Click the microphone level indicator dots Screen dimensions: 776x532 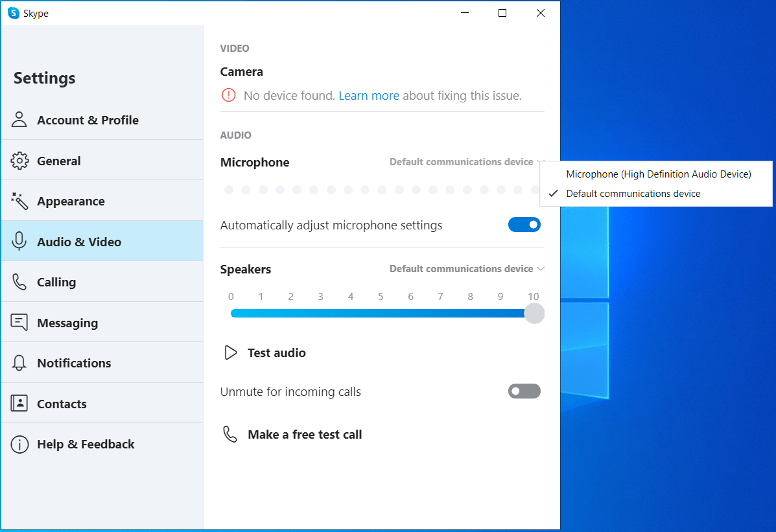coord(382,190)
